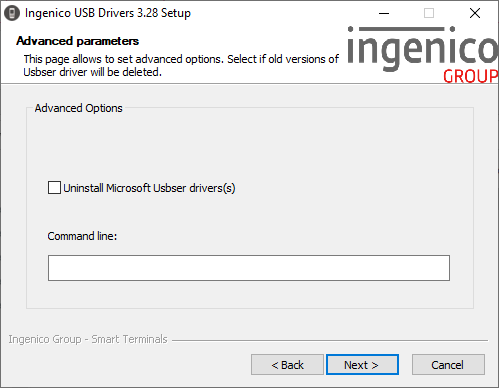
Task: Click the Advanced Options group label
Action: tap(79, 108)
